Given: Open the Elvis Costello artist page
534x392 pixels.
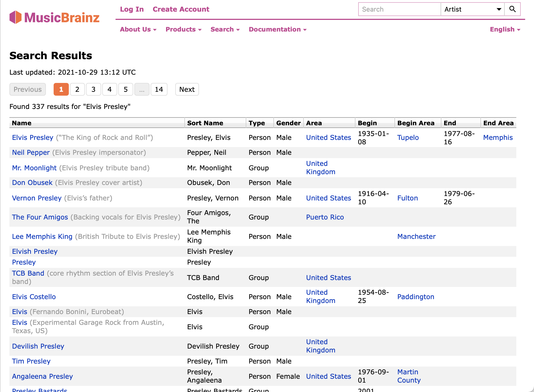Looking at the screenshot, I should (34, 297).
